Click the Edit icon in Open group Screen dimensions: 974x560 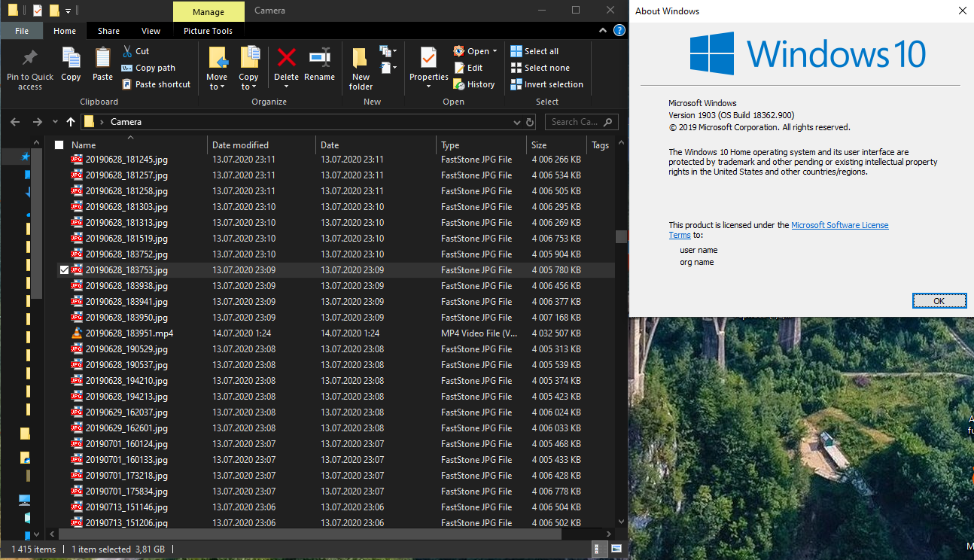[x=459, y=68]
